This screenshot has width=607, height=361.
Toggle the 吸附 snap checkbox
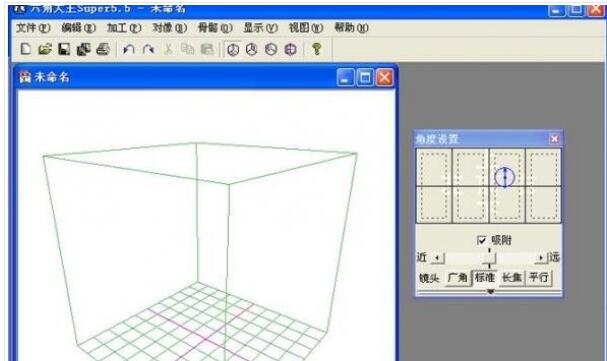tap(482, 241)
